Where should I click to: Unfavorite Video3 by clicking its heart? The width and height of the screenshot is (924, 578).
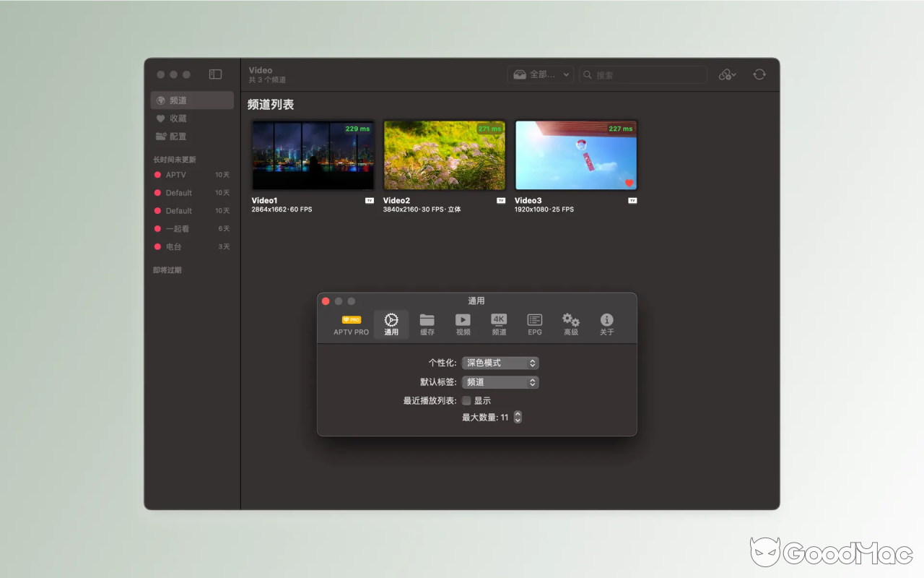pyautogui.click(x=631, y=183)
